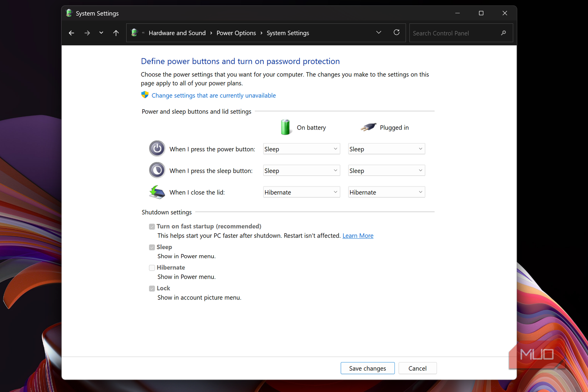
Task: Click the search magnifier icon
Action: click(503, 33)
